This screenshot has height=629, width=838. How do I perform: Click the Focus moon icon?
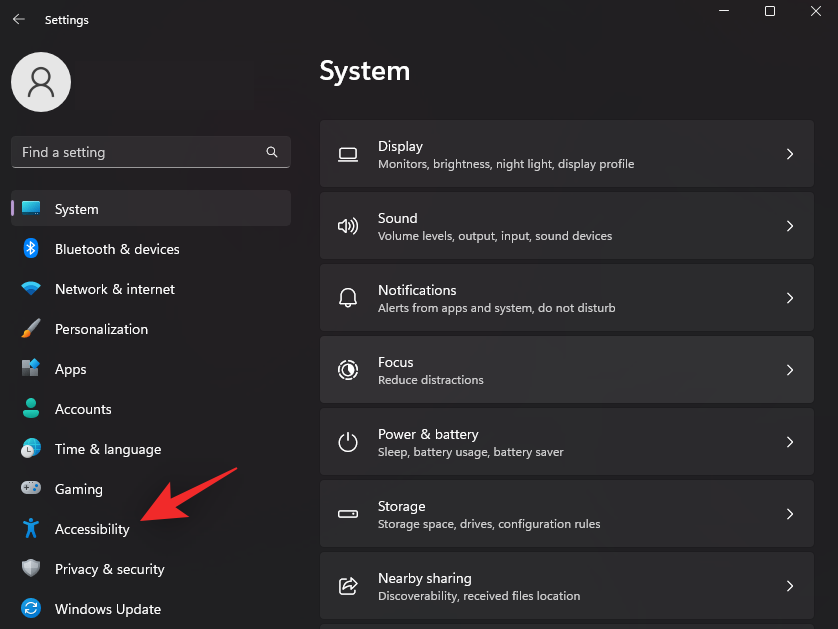pyautogui.click(x=347, y=369)
